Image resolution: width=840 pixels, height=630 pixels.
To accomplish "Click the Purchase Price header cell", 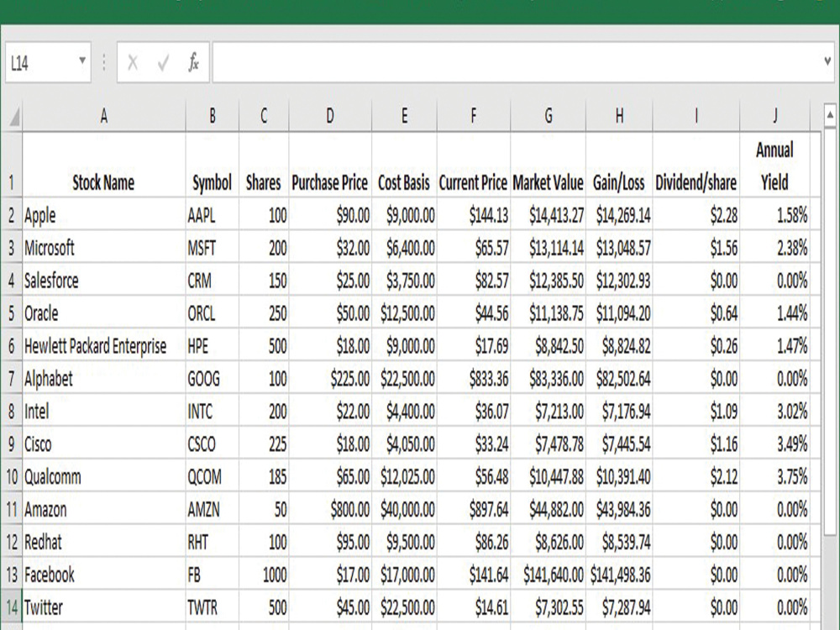I will [x=330, y=165].
